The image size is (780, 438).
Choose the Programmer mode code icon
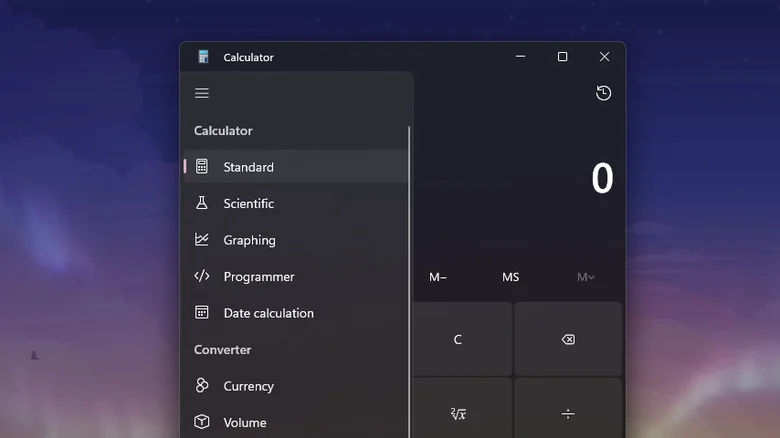point(202,276)
